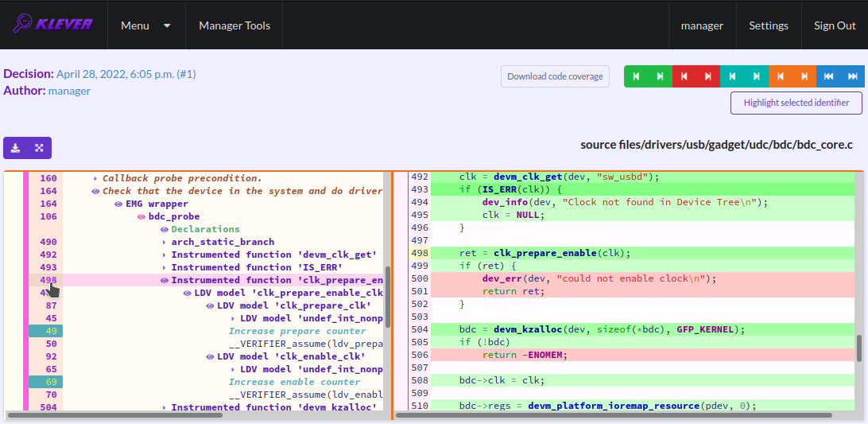Open the manager profile link

(x=702, y=25)
